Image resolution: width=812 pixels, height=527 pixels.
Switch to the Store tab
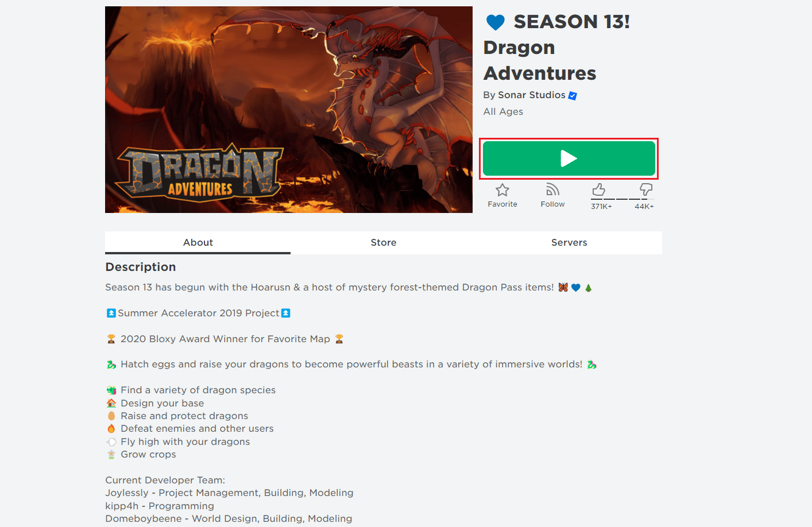(383, 242)
